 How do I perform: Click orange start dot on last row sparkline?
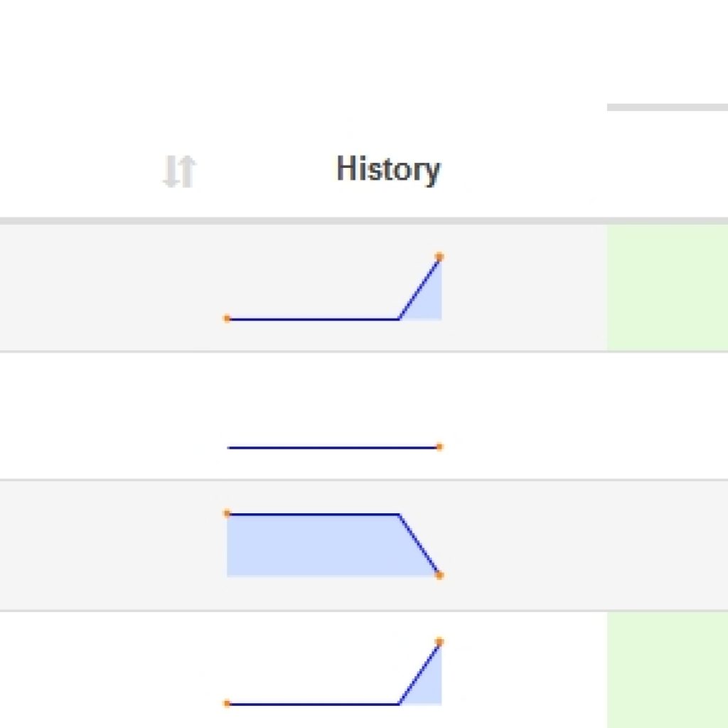pos(227,704)
